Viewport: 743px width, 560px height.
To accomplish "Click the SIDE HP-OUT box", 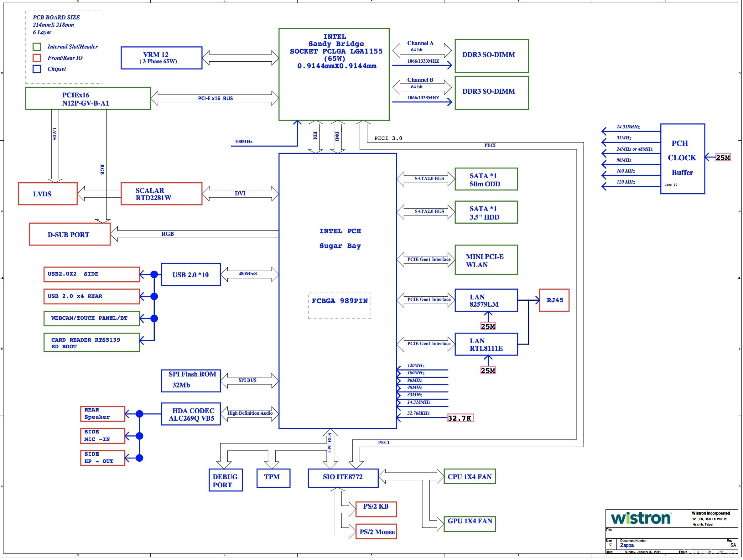I will pos(103,458).
